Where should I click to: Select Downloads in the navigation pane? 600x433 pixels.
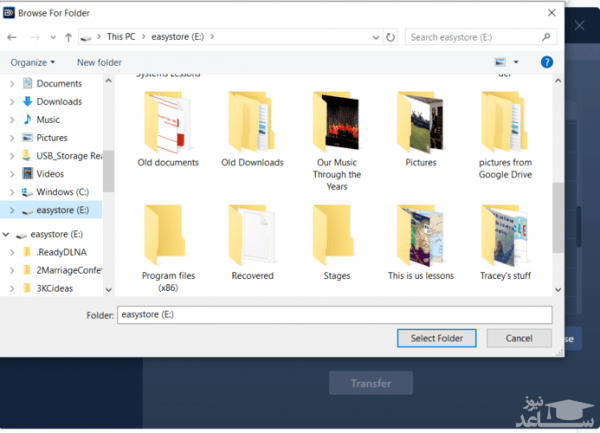(59, 101)
